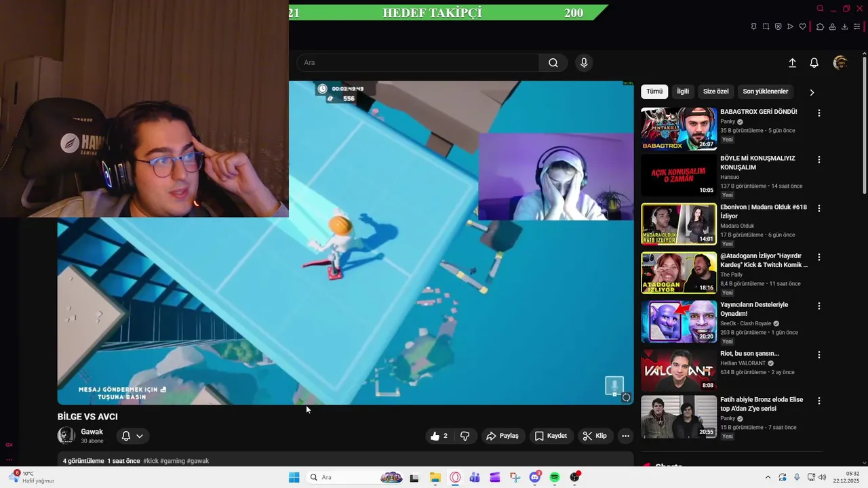Open browser easy setup sliders icon
Viewport: 868px width, 488px height.
[856, 27]
